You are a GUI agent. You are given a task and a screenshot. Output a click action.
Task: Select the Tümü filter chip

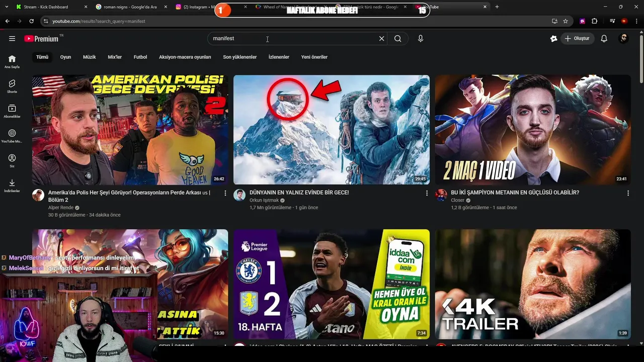tap(42, 57)
